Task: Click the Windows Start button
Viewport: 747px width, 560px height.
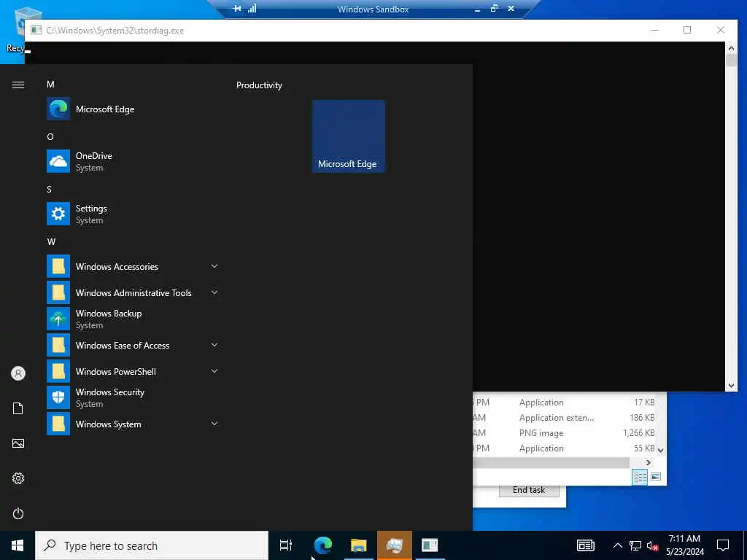Action: 18,545
